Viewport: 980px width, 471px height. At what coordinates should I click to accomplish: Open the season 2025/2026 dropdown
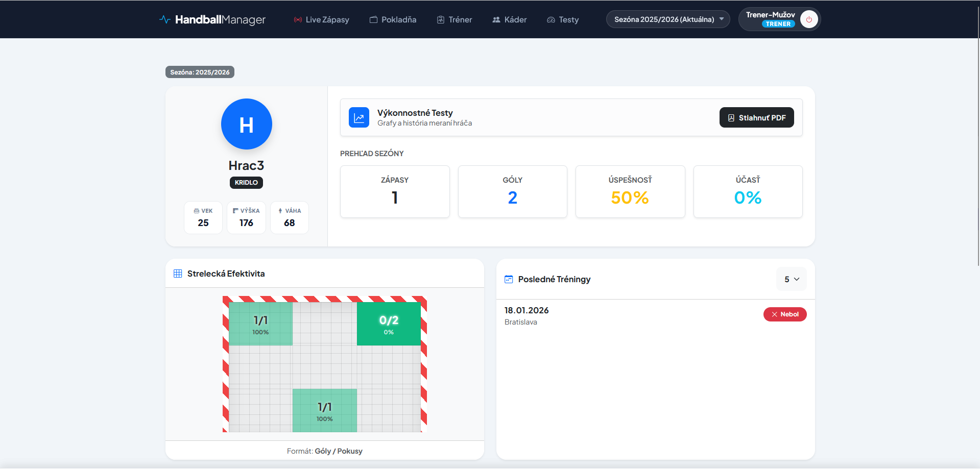coord(667,19)
